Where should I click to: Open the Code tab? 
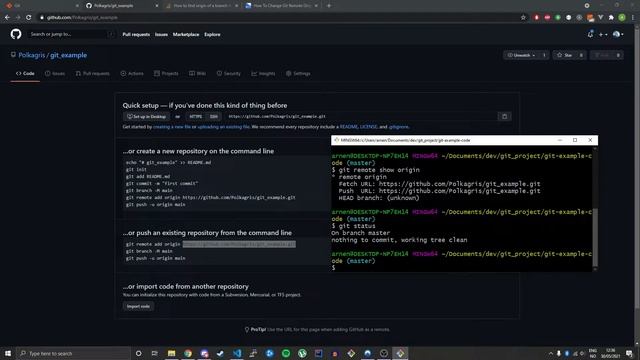coord(25,73)
